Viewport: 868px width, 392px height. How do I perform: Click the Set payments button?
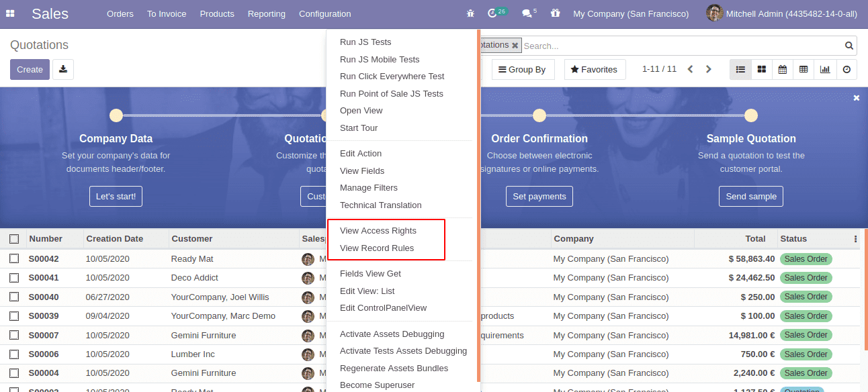click(539, 196)
